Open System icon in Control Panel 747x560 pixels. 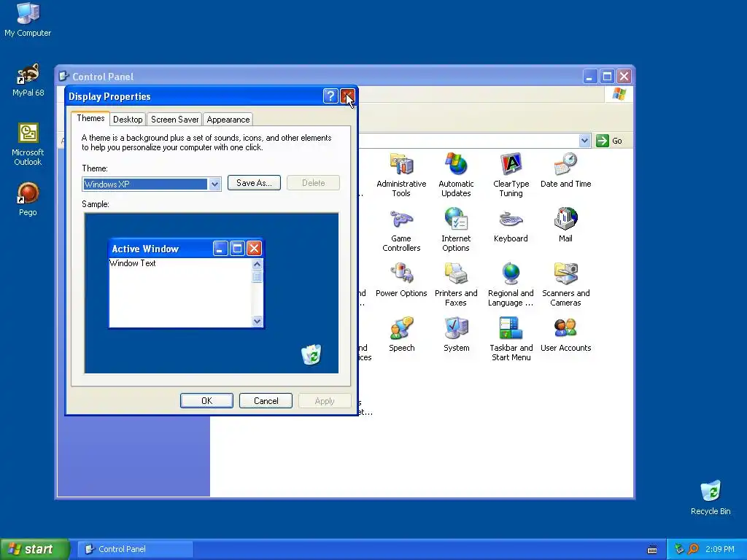pos(456,334)
